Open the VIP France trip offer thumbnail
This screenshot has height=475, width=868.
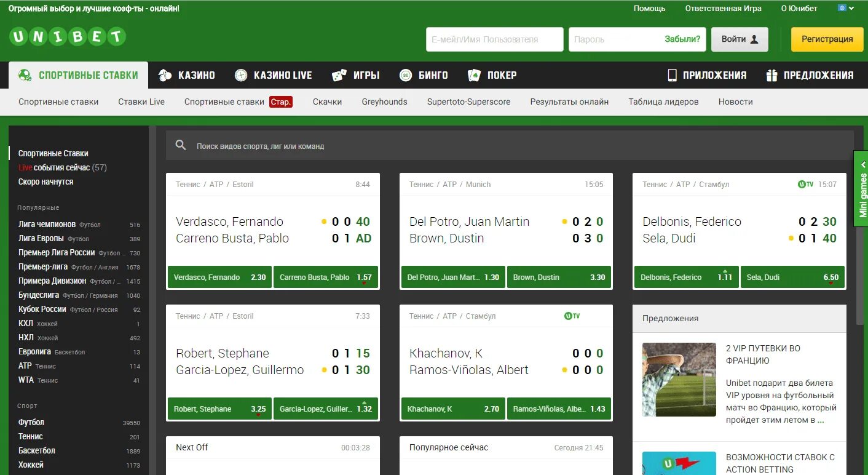tap(679, 380)
